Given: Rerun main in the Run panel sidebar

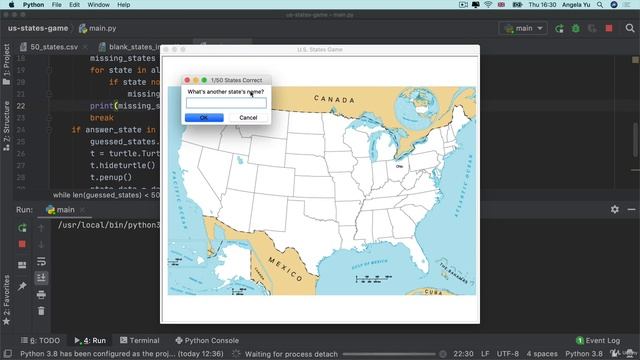Looking at the screenshot, I should (x=22, y=228).
